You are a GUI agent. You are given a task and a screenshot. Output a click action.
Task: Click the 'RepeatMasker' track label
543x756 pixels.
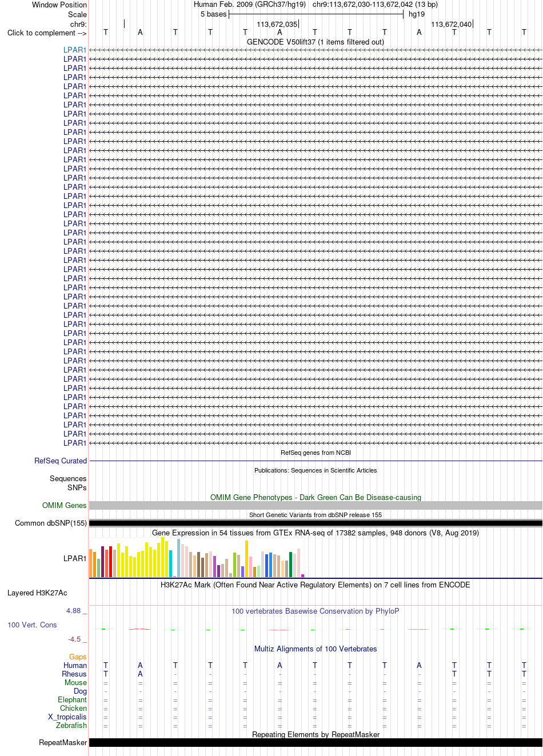tap(63, 742)
